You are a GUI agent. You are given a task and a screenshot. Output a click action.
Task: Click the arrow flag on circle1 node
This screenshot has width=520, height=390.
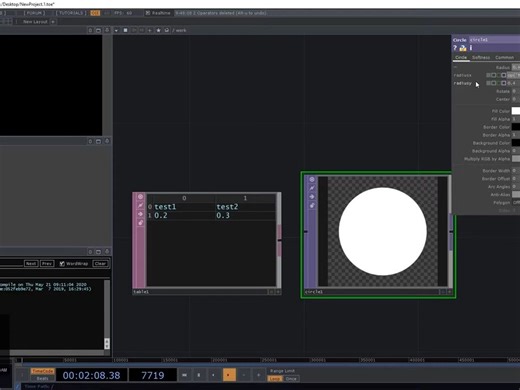(312, 197)
